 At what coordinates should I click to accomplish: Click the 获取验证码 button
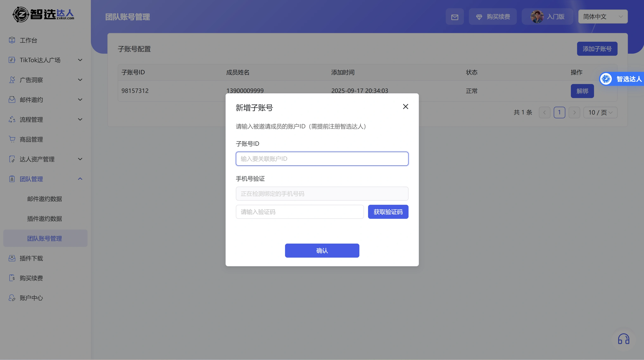coord(388,212)
